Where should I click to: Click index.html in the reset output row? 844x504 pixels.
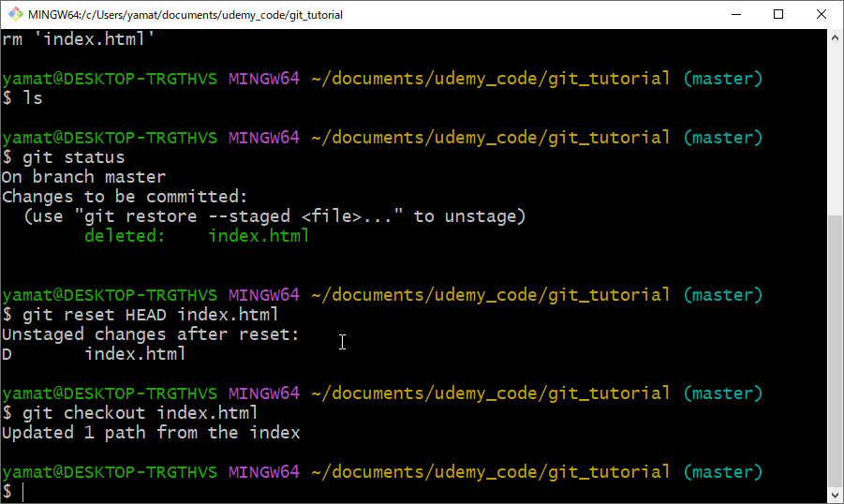pos(135,354)
